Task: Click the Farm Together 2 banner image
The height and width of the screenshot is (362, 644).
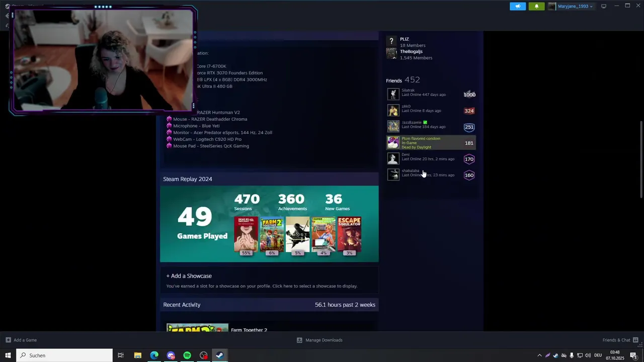Action: 197,327
